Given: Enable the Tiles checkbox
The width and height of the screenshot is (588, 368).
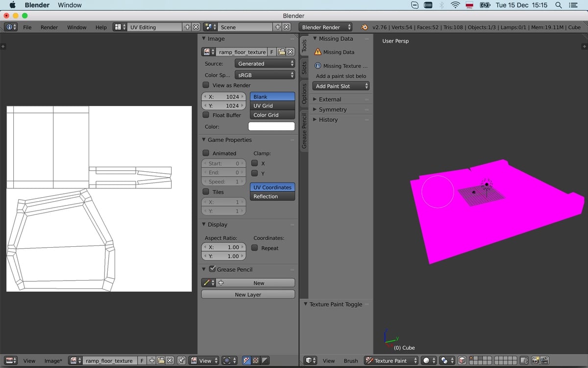Looking at the screenshot, I should (x=206, y=192).
